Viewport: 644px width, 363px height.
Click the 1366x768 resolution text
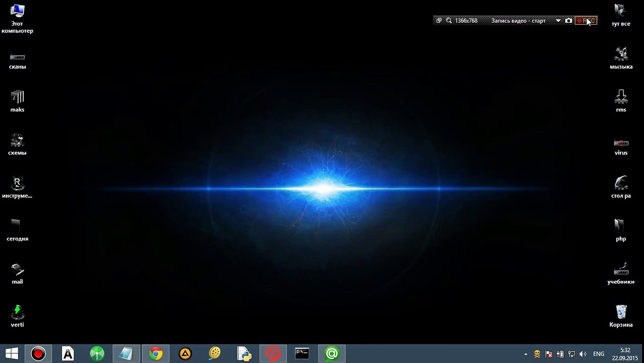click(x=466, y=21)
